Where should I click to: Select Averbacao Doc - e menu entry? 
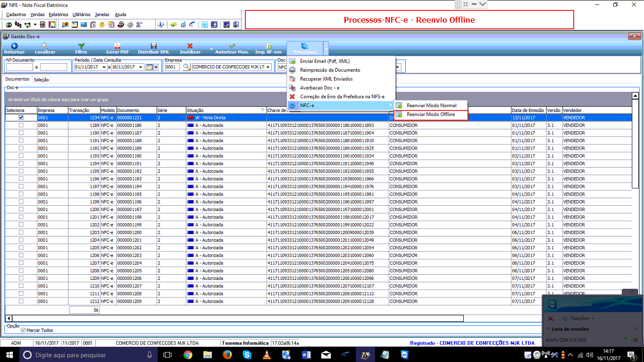pyautogui.click(x=341, y=88)
